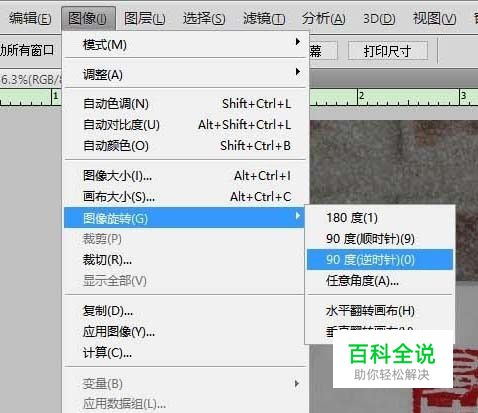This screenshot has width=478, height=413.
Task: Click the horizontal ruler at mark 2
Action: (x=361, y=96)
